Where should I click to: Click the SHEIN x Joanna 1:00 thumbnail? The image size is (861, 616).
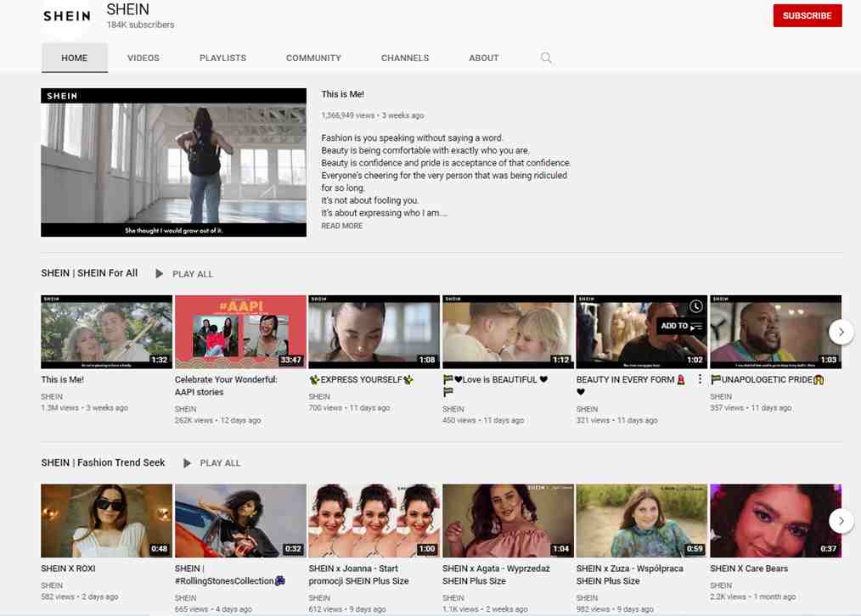point(374,521)
